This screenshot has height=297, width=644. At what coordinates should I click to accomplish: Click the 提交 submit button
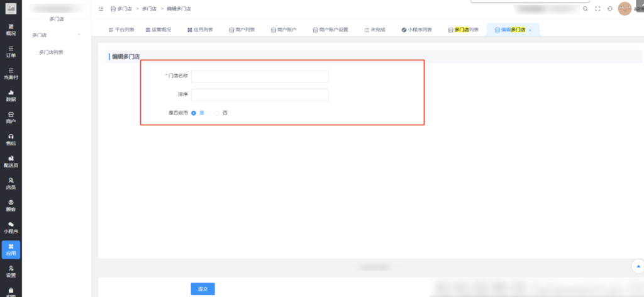[x=203, y=289]
